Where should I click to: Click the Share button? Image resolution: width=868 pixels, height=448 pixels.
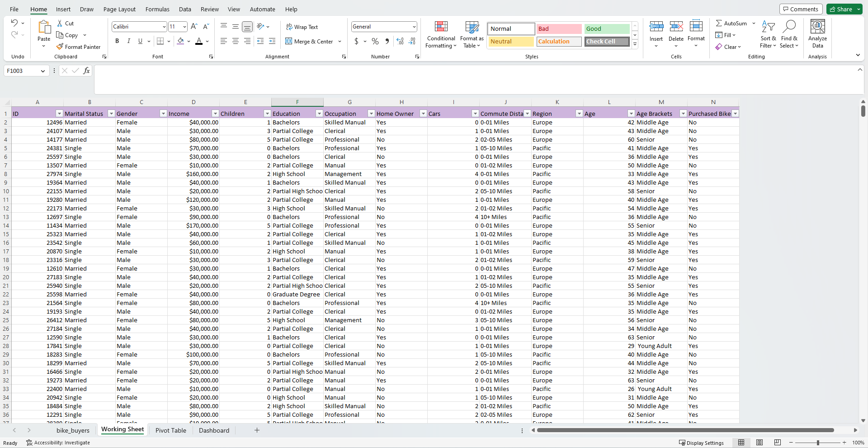coord(840,9)
